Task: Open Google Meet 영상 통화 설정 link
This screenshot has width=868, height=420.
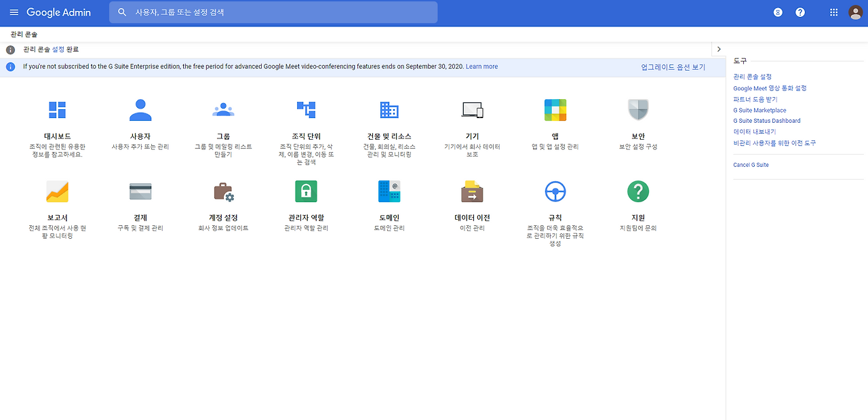Action: pos(770,88)
